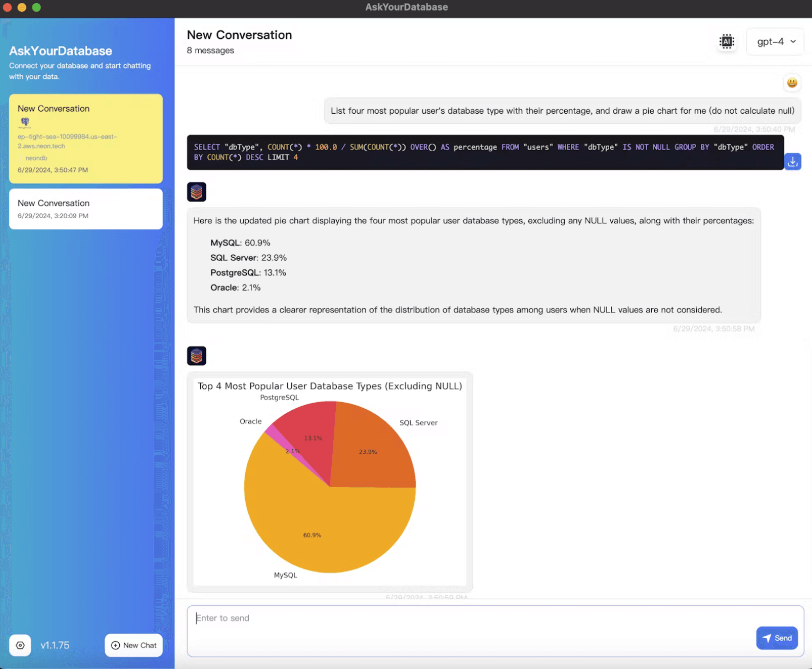Click the user's pie chart request message
Screen dimensions: 812x669
coord(562,111)
